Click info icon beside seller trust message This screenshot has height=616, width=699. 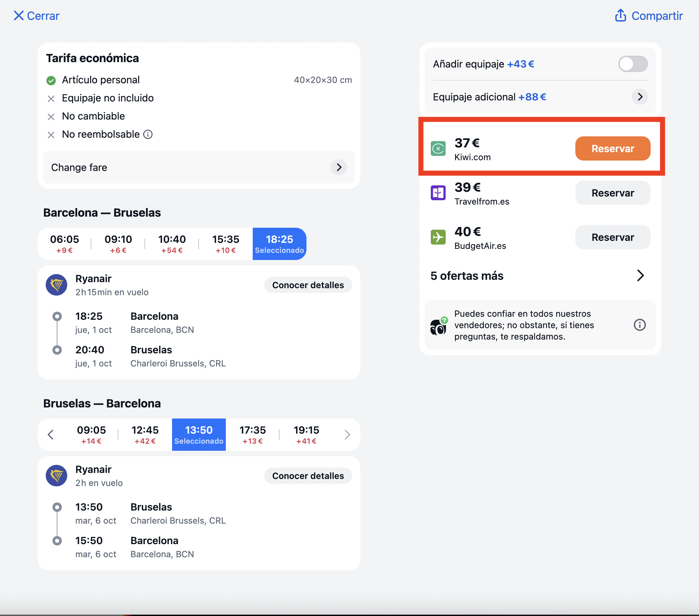click(x=640, y=325)
